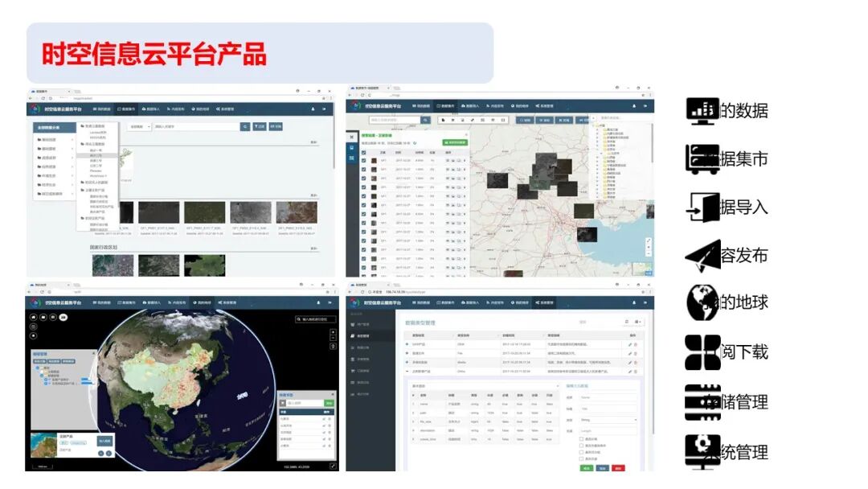Click the search magnifier icon in the query bar
The height and width of the screenshot is (489, 868).
click(424, 120)
